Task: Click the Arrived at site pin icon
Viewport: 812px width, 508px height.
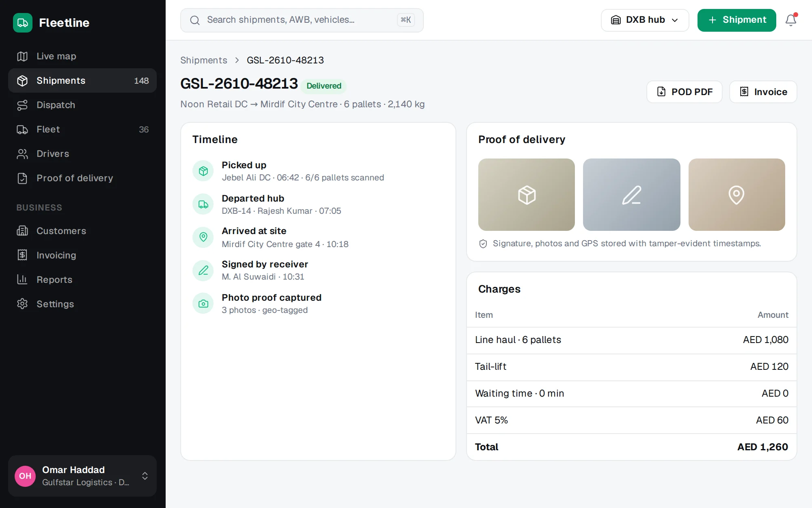Action: 203,237
